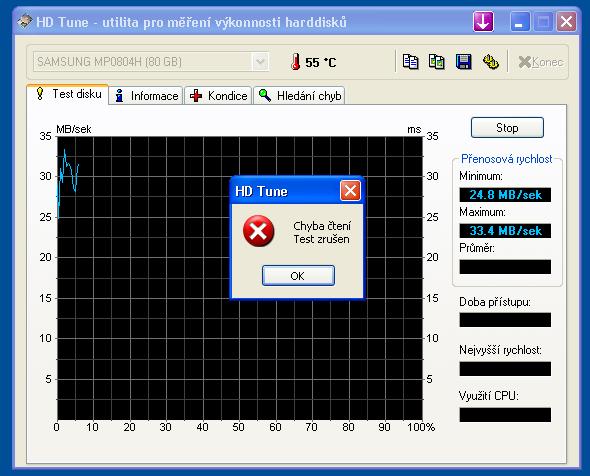Viewport: 590px width, 476px height.
Task: Switch to the Informace tab
Action: (x=146, y=96)
